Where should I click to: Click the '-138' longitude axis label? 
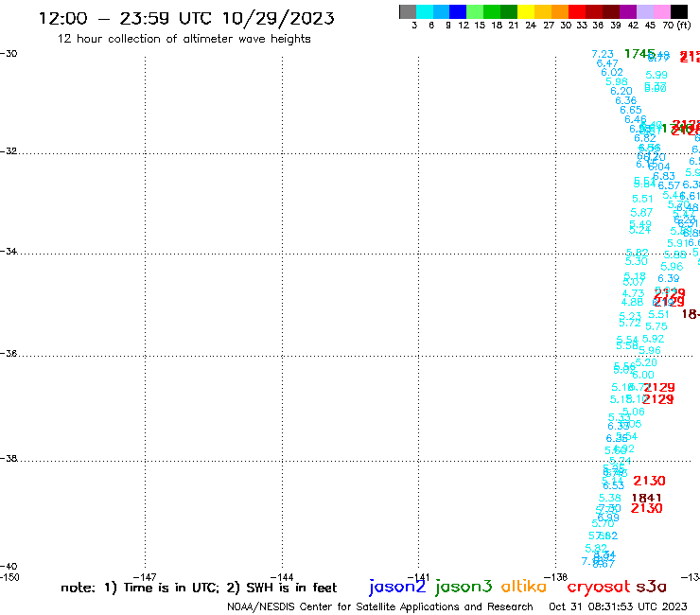[556, 577]
